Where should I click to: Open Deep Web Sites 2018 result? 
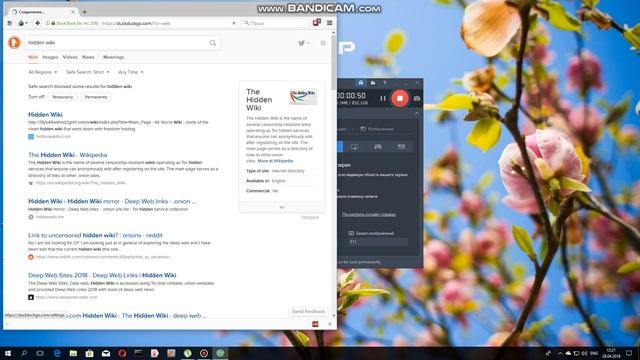click(x=102, y=275)
